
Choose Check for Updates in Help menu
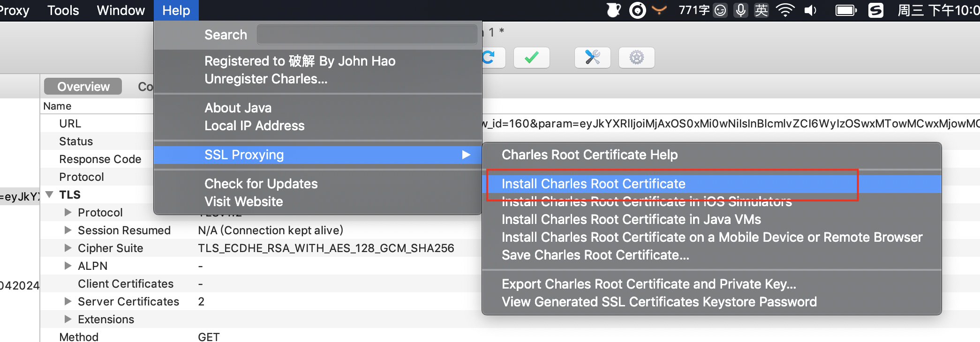click(318, 184)
